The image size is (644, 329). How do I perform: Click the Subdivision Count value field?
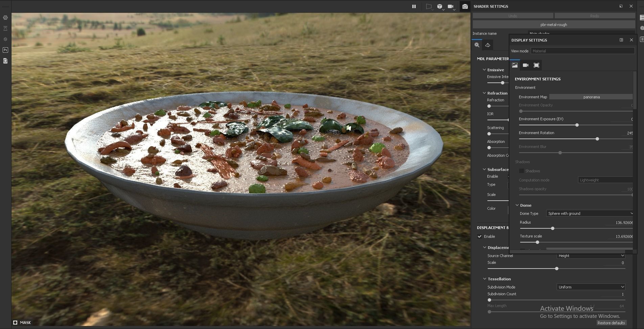coord(613,294)
